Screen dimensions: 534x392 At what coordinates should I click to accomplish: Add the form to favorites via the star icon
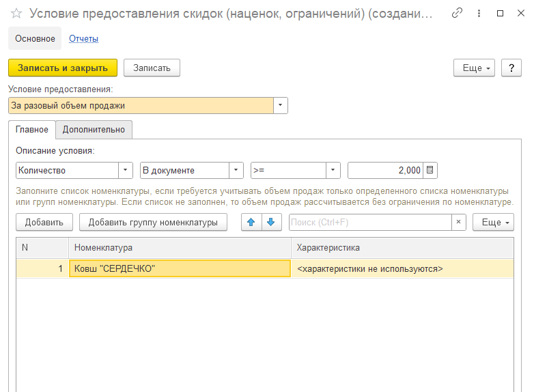tap(16, 14)
